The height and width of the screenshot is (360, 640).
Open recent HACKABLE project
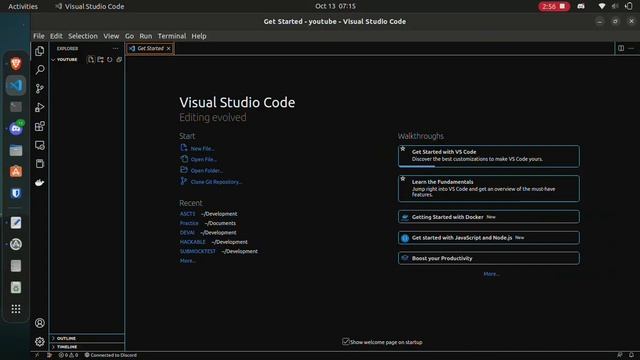tap(193, 242)
